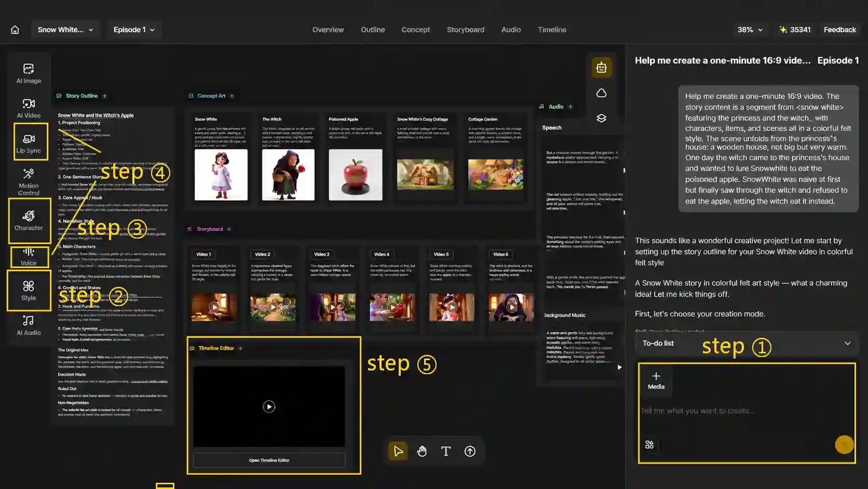The image size is (868, 489).
Task: Click the upload arrow tool
Action: (470, 451)
